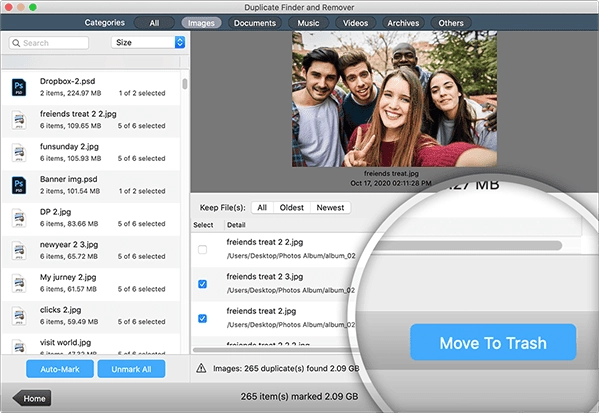Click the magnified horizontal scrollbar above Move To Trash
This screenshot has width=599, height=414.
point(469,245)
